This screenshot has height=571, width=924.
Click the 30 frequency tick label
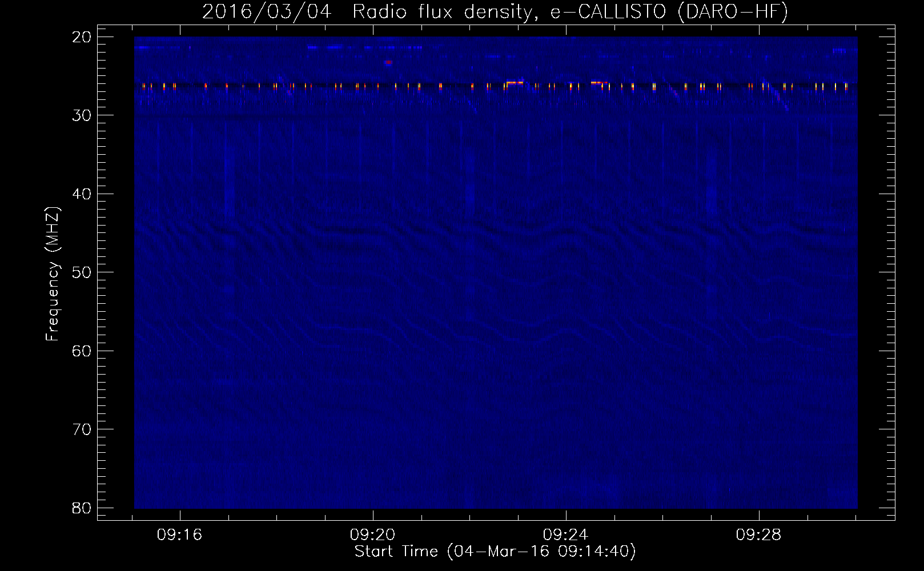pyautogui.click(x=82, y=115)
